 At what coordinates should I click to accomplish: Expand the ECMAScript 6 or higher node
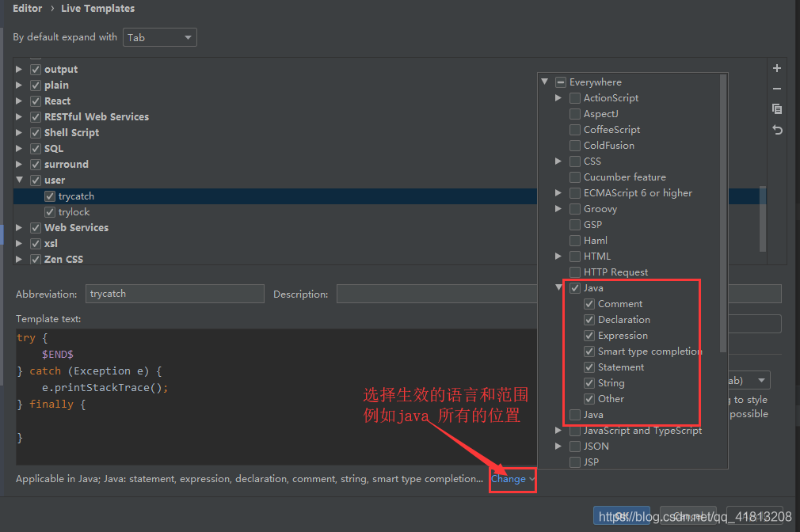coord(558,193)
